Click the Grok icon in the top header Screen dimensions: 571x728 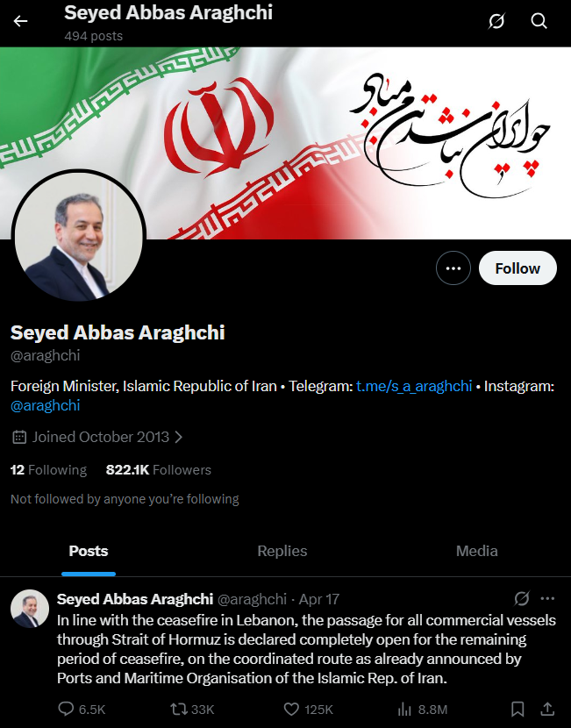click(x=496, y=21)
